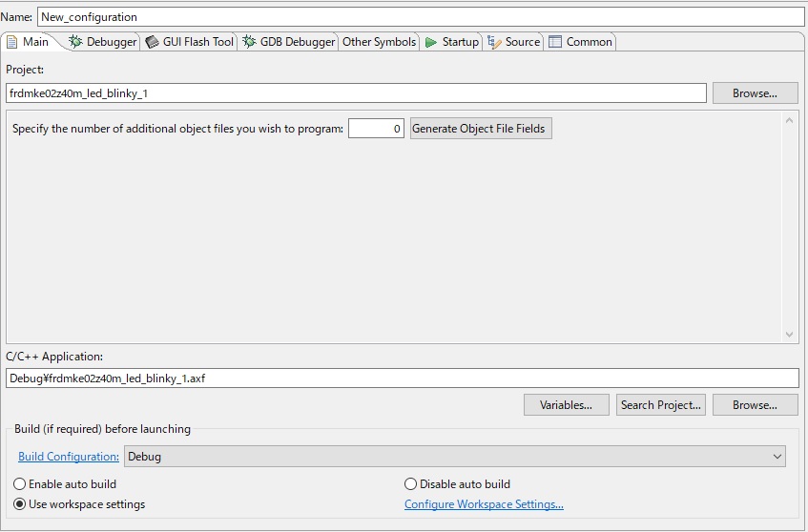
Task: Click the Search Project... button
Action: [x=660, y=405]
